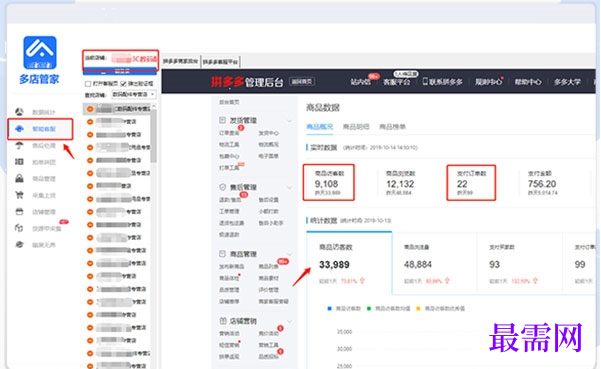Open the 商品列表 link

pyautogui.click(x=268, y=266)
